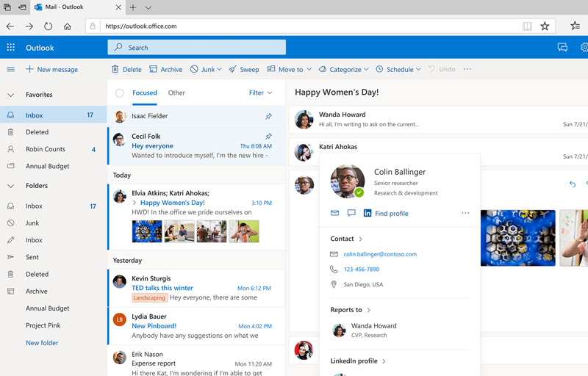Unpin Isaac Fielder's message

coord(268,117)
